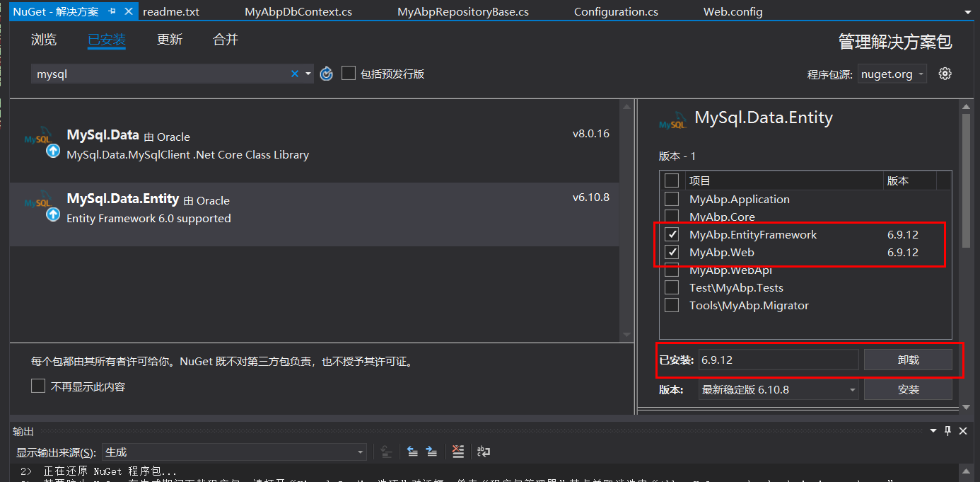Open the MyAbpRepositoryBase.cs tab
This screenshot has height=482, width=980.
point(463,12)
